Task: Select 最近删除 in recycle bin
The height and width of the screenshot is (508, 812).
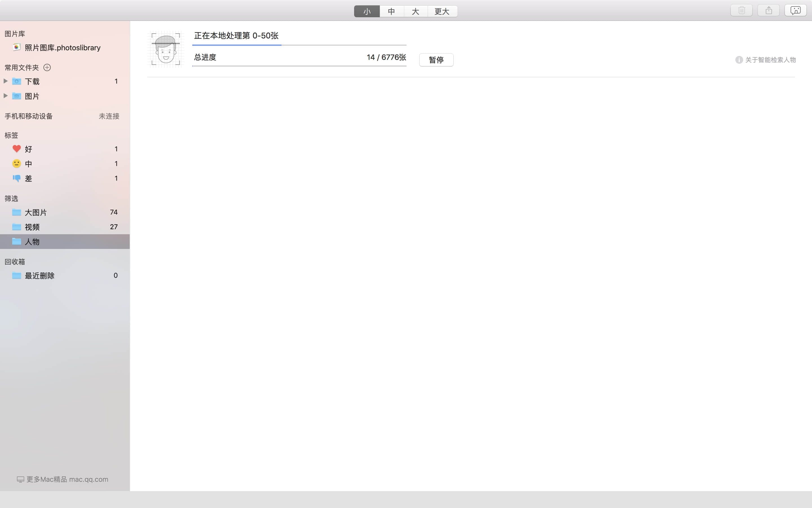Action: 65,275
